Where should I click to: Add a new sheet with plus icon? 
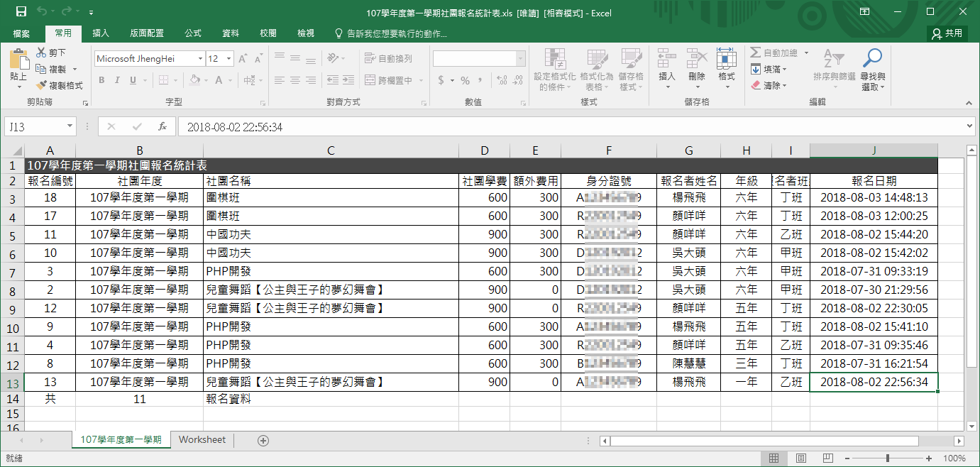263,440
